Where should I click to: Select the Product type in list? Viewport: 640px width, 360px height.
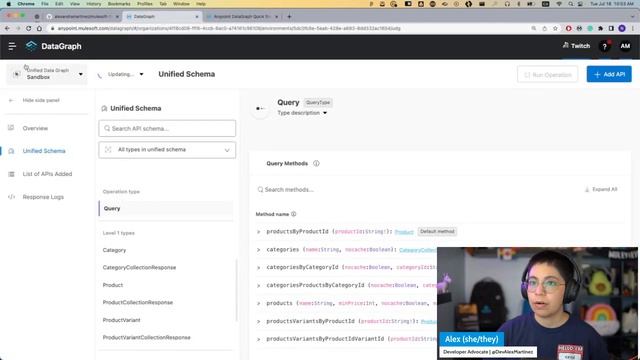tap(113, 285)
